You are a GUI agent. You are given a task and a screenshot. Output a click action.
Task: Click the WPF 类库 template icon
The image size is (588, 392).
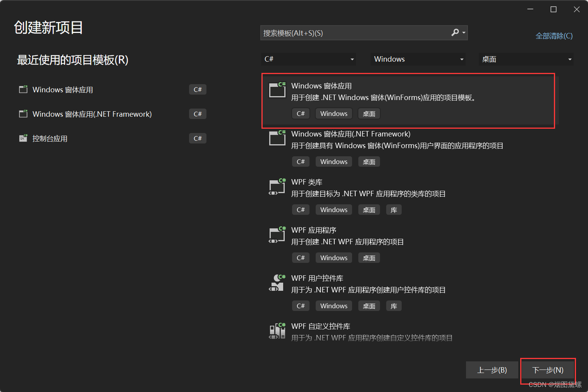[x=277, y=187]
